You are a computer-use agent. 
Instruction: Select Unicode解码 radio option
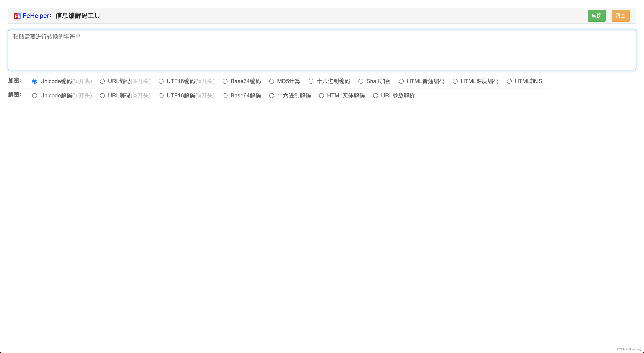tap(35, 96)
